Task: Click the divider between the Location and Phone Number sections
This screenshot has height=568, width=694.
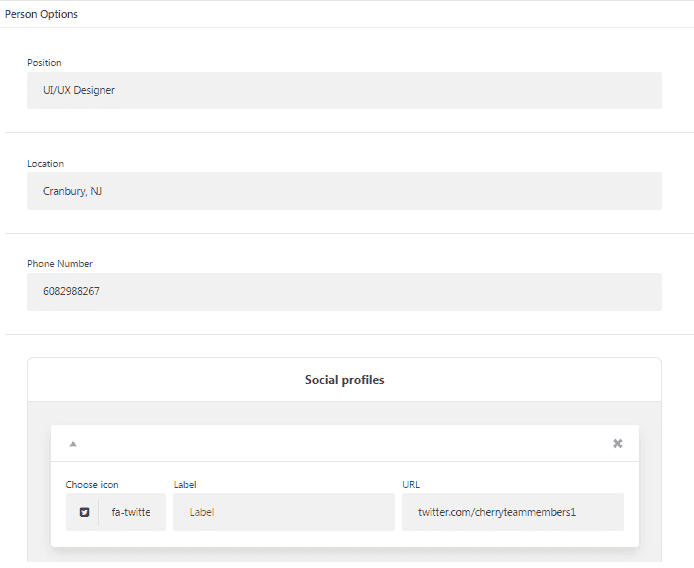Action: click(344, 233)
